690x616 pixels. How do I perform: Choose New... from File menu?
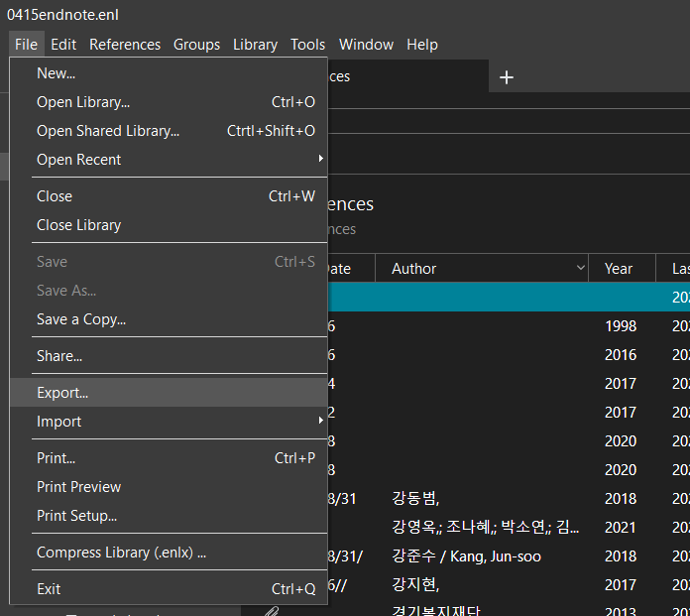point(169,73)
